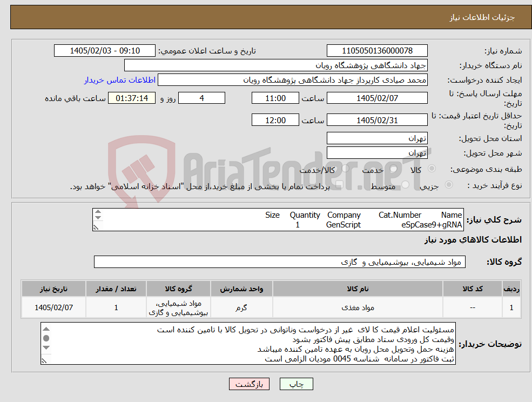Click GenScript company text in description
Viewport: 532px width, 402px height.
tap(344, 225)
